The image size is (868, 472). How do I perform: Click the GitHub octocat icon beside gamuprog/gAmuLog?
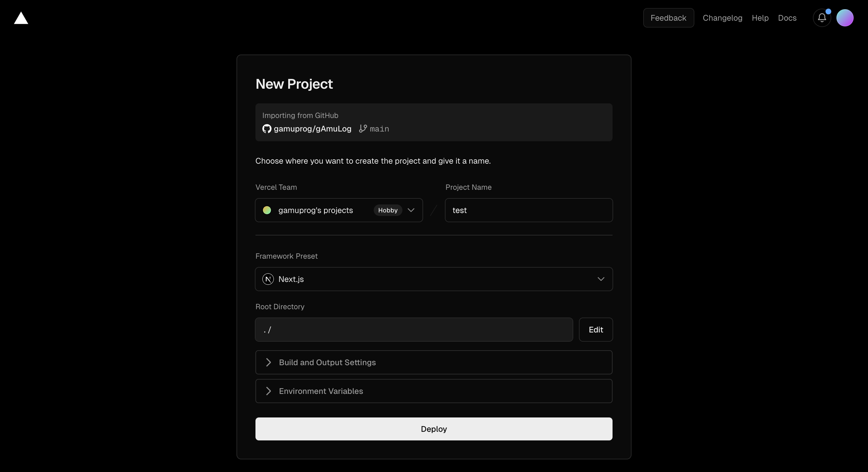point(267,129)
